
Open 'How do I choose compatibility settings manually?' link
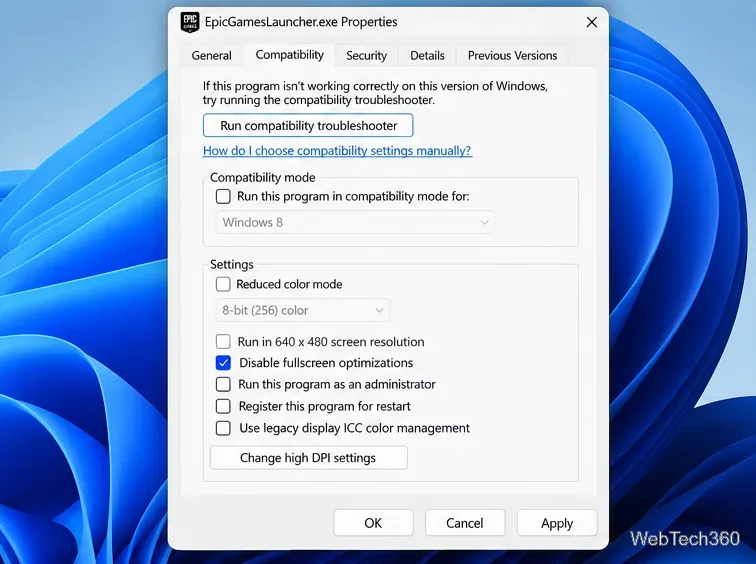(337, 150)
